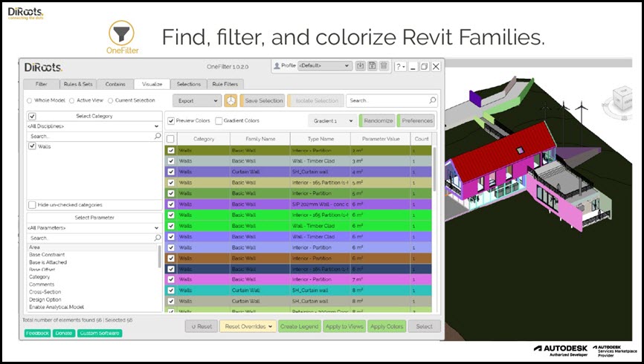Click the ViewCube in the Revit 3D view

click(x=621, y=97)
